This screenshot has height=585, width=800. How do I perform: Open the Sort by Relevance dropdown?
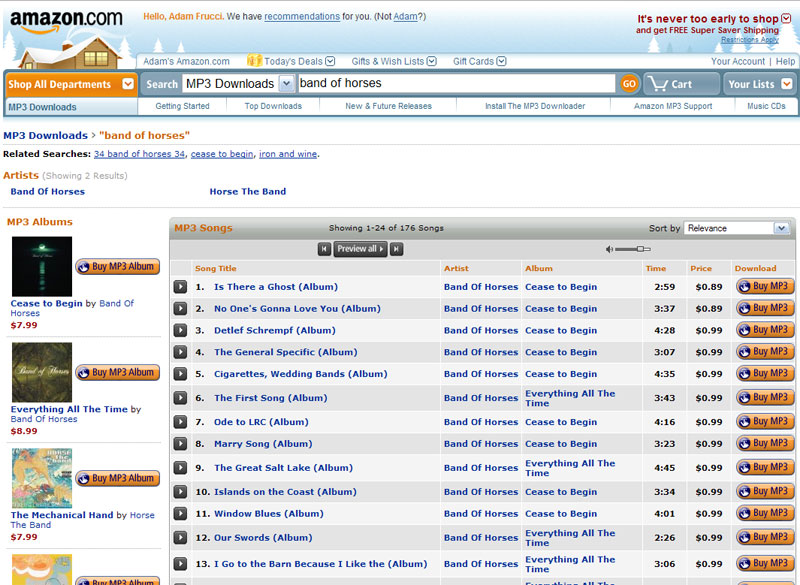[x=736, y=228]
